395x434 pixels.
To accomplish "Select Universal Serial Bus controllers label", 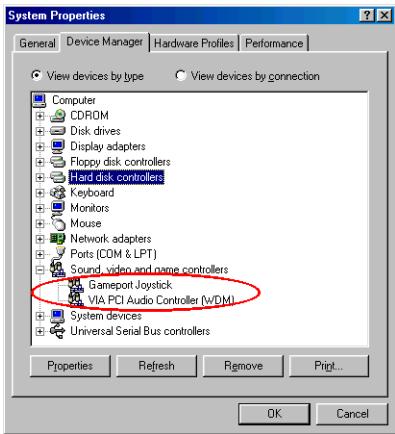I will click(x=140, y=331).
